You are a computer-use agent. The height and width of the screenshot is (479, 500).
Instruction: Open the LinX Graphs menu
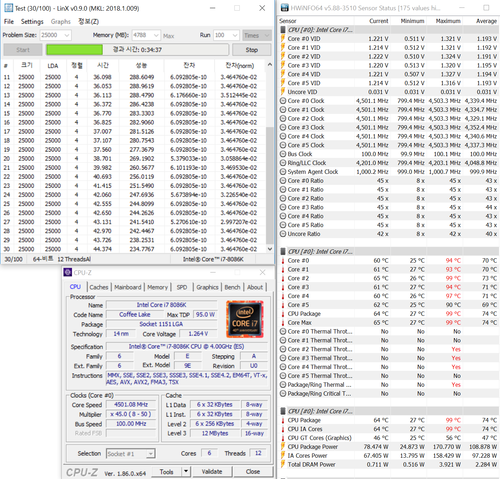click(x=61, y=22)
